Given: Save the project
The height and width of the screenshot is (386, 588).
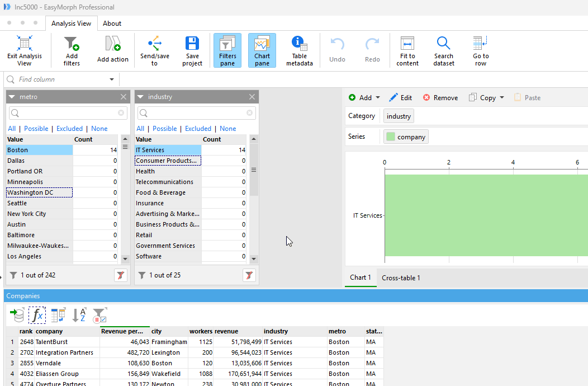Looking at the screenshot, I should click(x=192, y=49).
